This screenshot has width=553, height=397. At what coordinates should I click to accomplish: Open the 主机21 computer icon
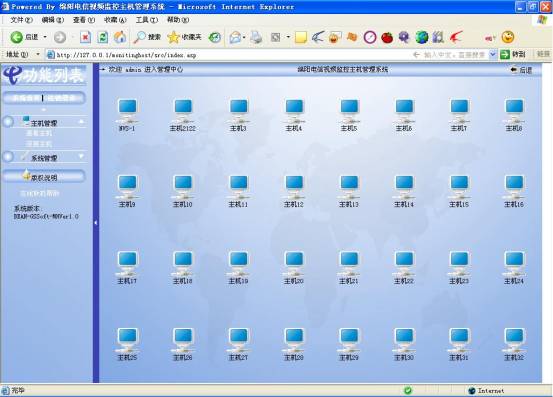349,263
